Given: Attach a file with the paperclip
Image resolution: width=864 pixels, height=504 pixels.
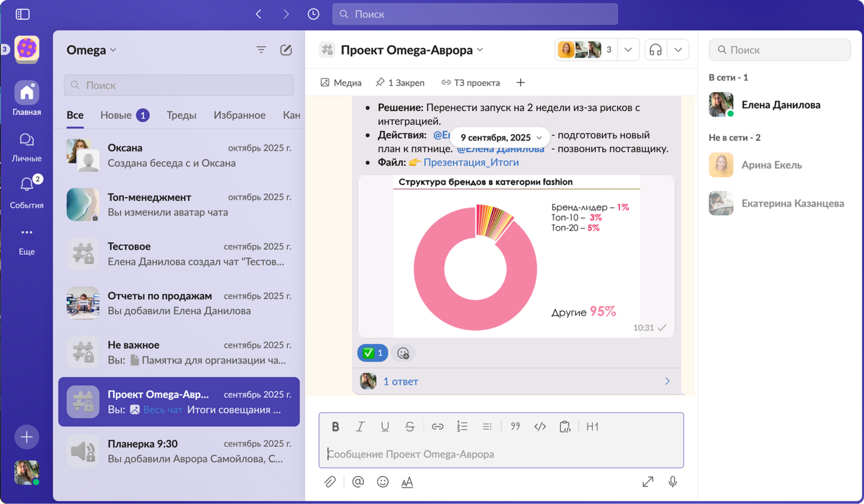Looking at the screenshot, I should coord(330,482).
